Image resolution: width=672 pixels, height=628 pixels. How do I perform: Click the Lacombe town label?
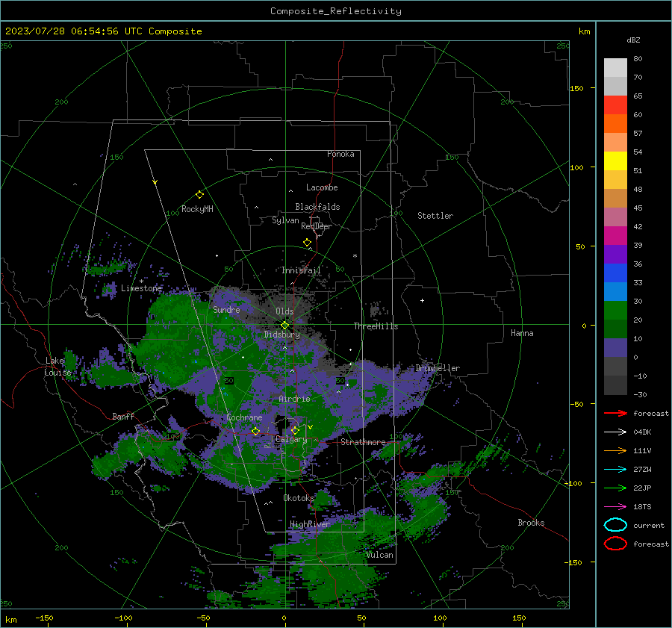coord(322,187)
